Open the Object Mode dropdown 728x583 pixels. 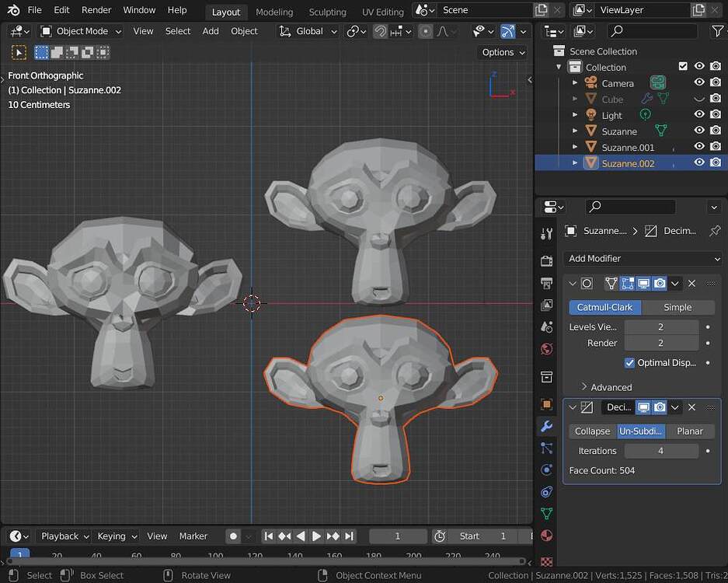(x=81, y=31)
